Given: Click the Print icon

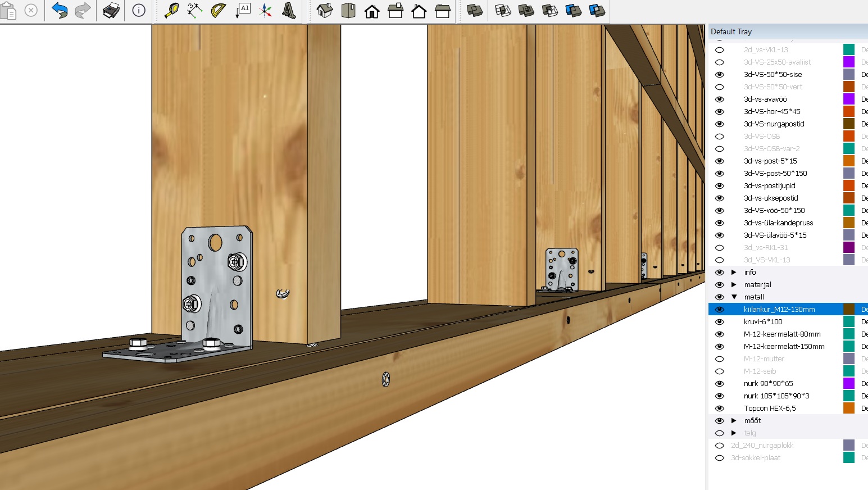Looking at the screenshot, I should 111,10.
